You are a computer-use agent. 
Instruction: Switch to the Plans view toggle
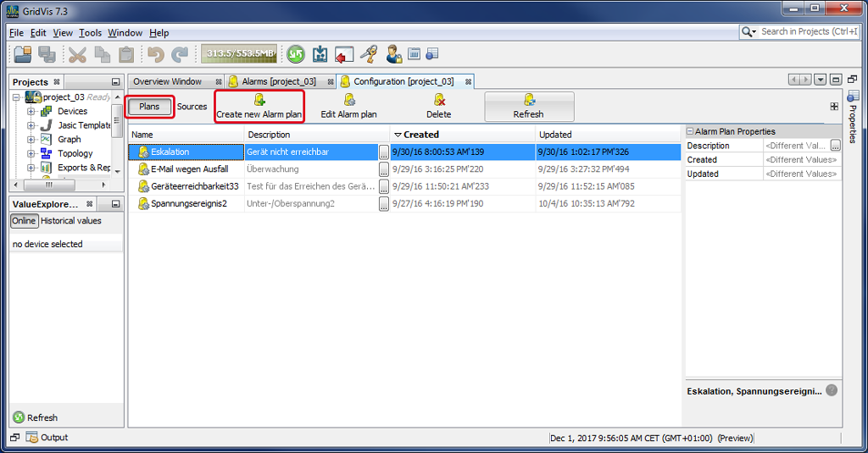[x=149, y=107]
